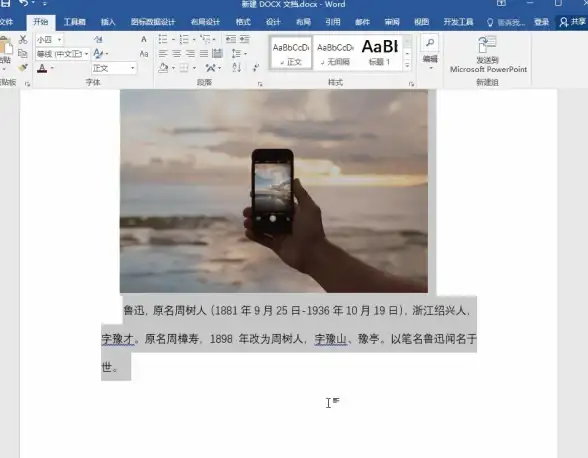Click the Aa change case icon
This screenshot has height=458, width=588.
[x=144, y=54]
